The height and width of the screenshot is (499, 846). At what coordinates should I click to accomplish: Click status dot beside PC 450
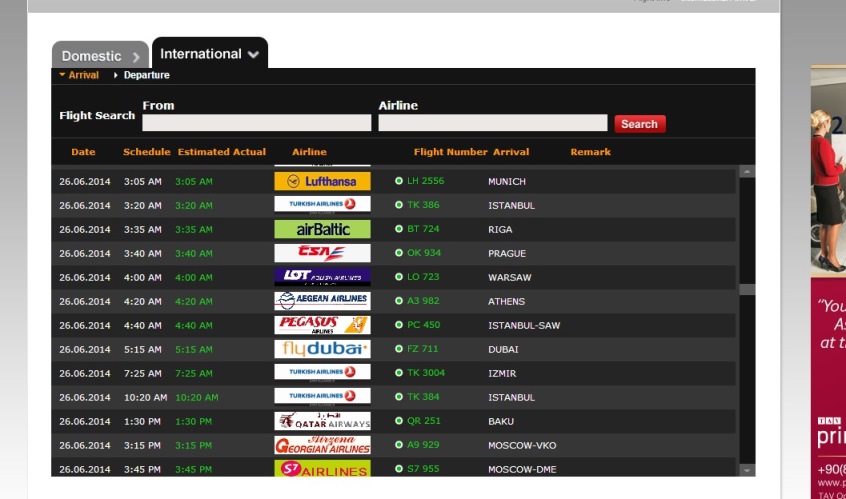pos(399,325)
